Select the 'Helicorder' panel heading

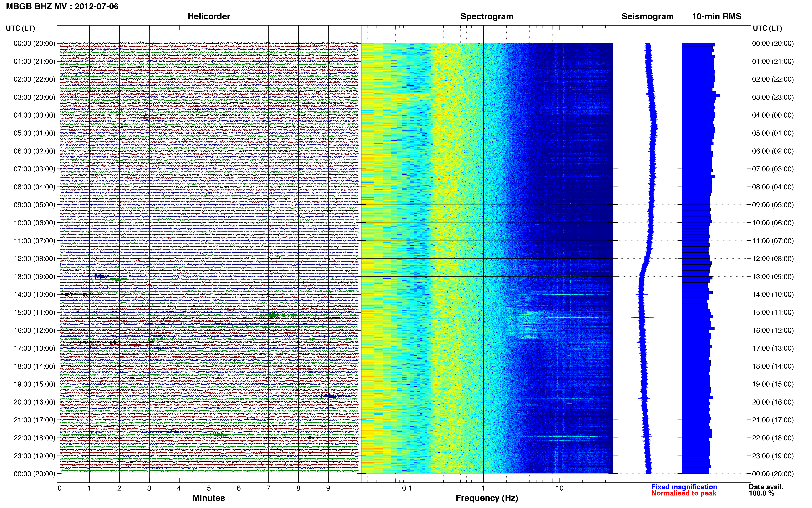tap(209, 16)
